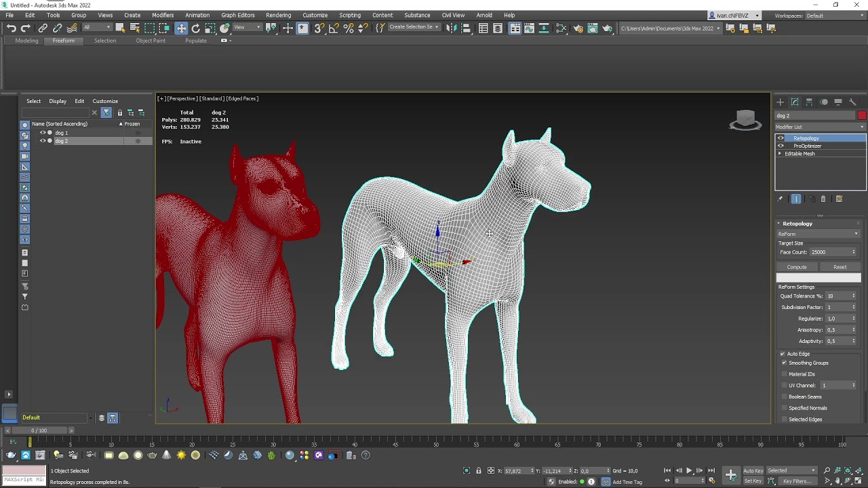Click the Redo arrow in main toolbar
Viewport: 868px width, 488px height.
pos(26,28)
